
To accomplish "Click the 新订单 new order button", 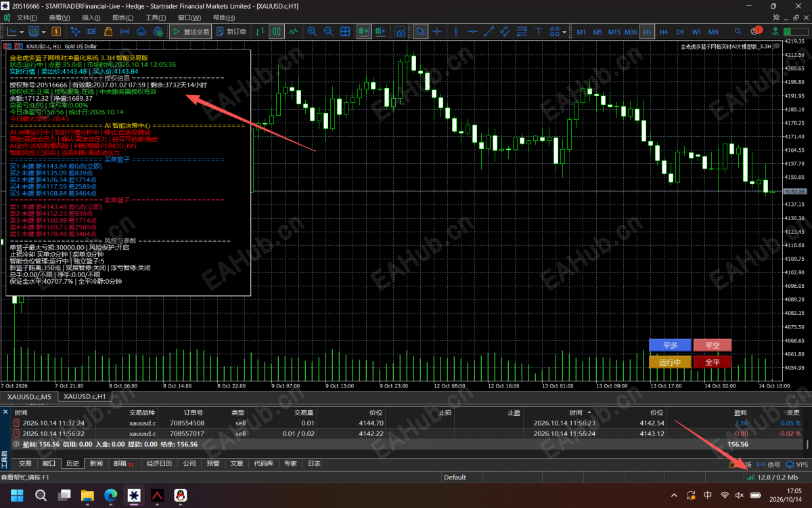I will pos(232,31).
